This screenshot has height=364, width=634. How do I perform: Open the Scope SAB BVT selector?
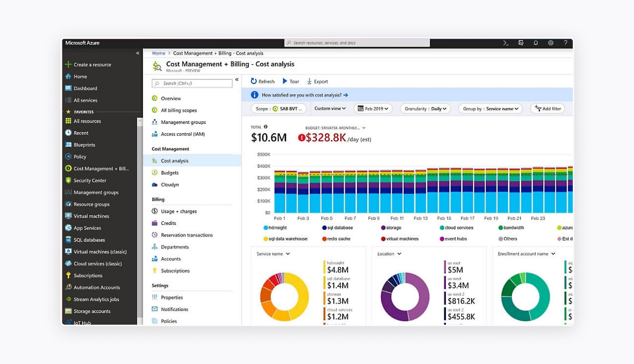(x=279, y=108)
